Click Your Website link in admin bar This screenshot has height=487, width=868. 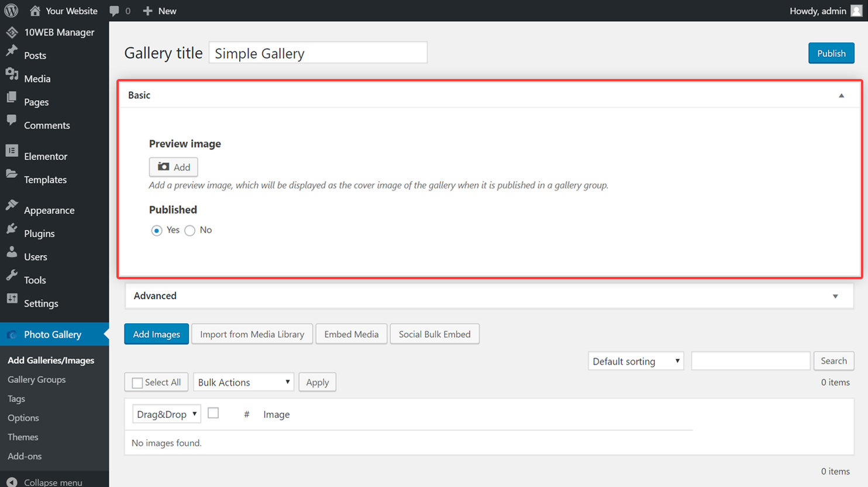tap(71, 11)
